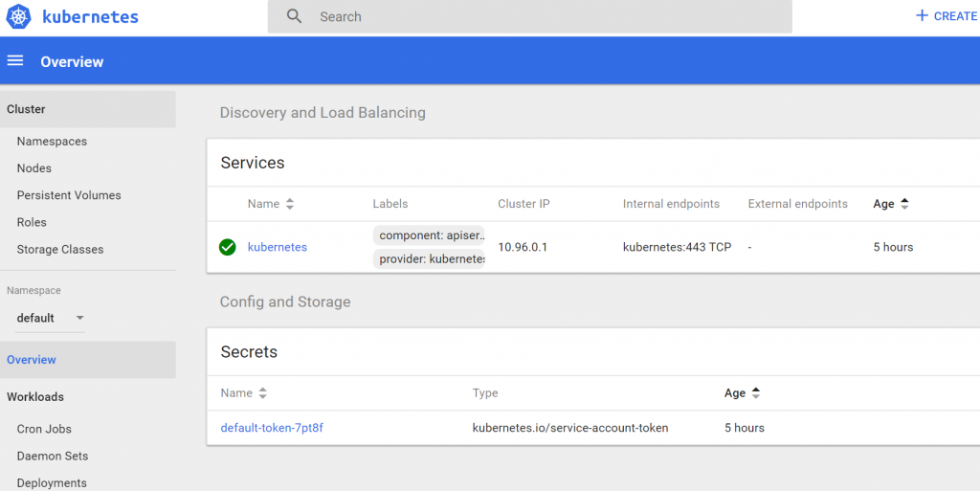The image size is (980, 491).
Task: Click the Internal endpoints column header
Action: 671,204
